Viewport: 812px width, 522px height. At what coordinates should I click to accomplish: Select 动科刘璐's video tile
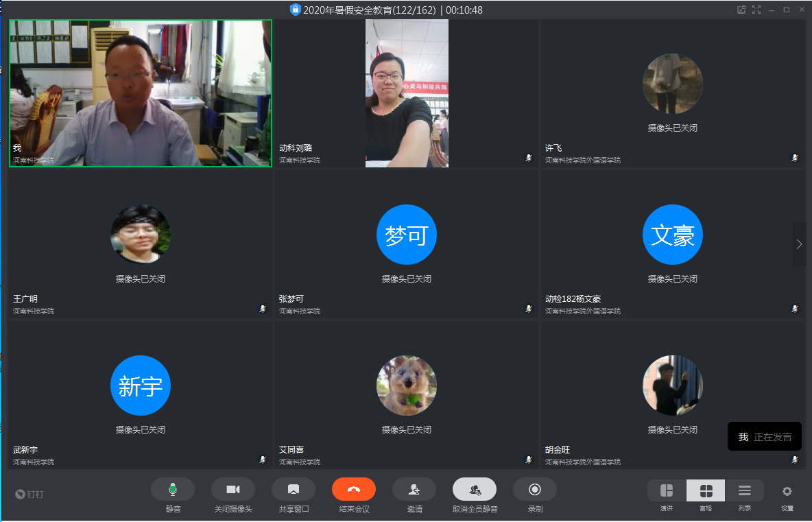tap(407, 93)
